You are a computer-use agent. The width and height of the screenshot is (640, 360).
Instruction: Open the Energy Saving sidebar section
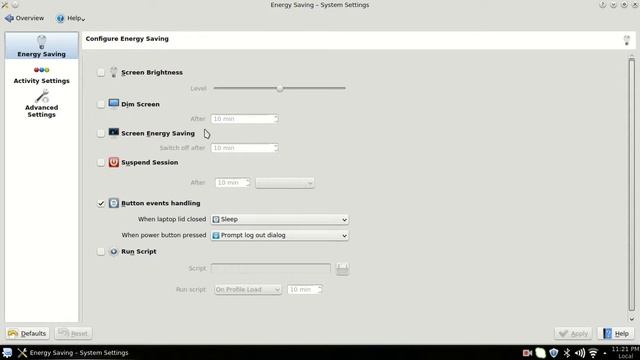coord(42,46)
